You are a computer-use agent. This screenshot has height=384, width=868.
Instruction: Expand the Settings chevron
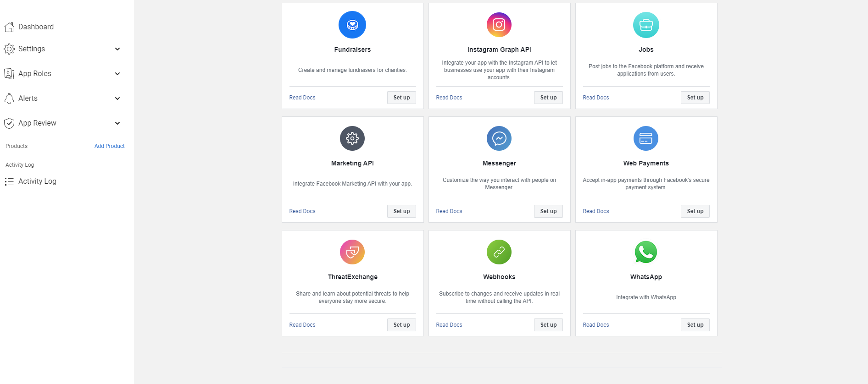coord(117,49)
